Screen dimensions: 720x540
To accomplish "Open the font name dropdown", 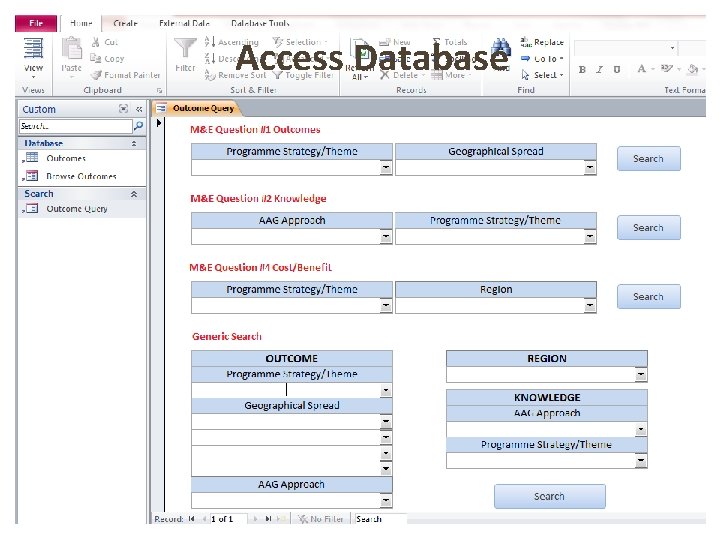I will 672,48.
